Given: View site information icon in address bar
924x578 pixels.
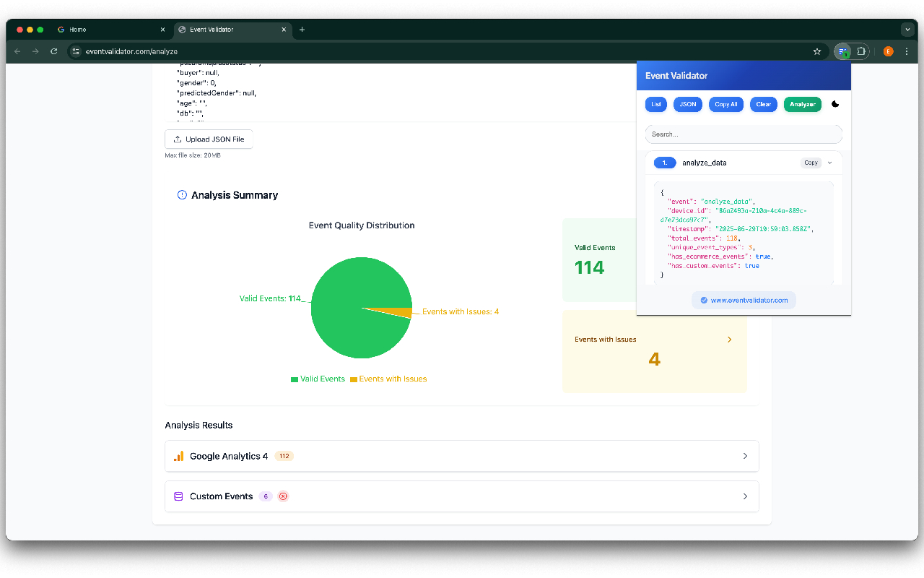Looking at the screenshot, I should pyautogui.click(x=76, y=51).
